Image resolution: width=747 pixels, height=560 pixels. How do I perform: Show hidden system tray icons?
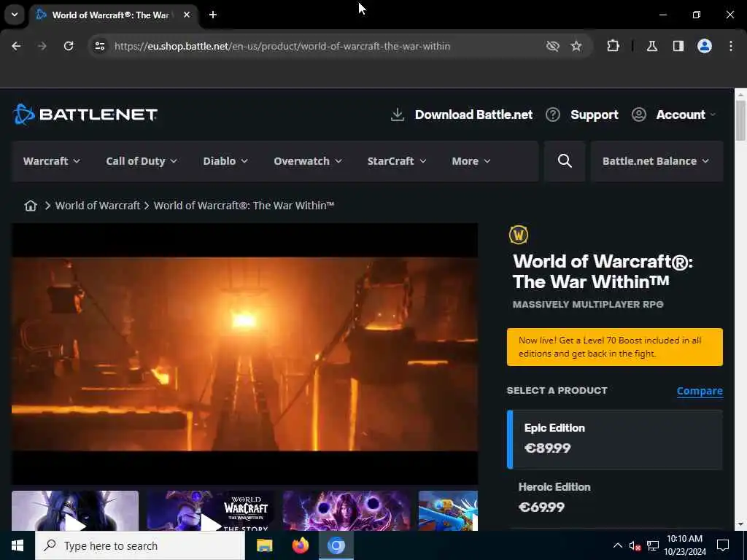pyautogui.click(x=617, y=545)
